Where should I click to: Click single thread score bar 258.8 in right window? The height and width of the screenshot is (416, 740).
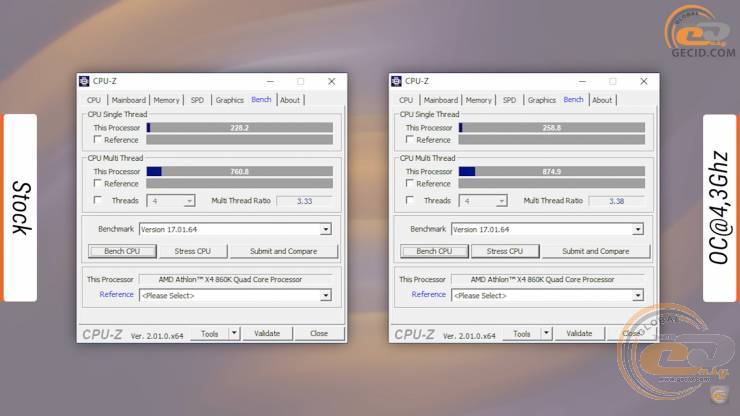[552, 127]
